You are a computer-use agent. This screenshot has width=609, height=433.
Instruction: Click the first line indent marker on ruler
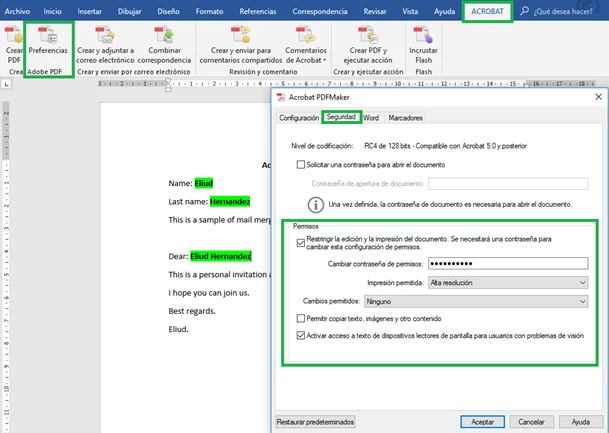pyautogui.click(x=168, y=81)
